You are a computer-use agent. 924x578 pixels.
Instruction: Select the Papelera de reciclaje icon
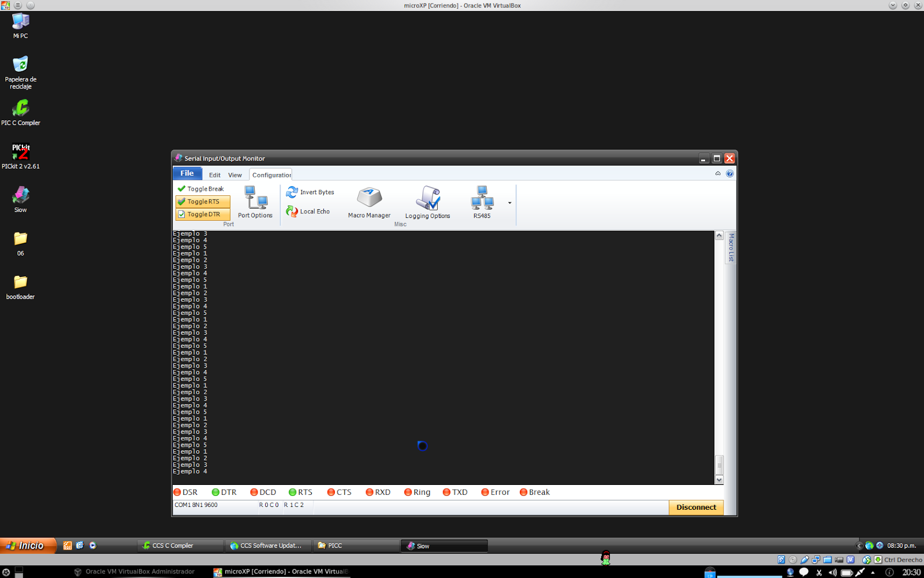(x=21, y=72)
